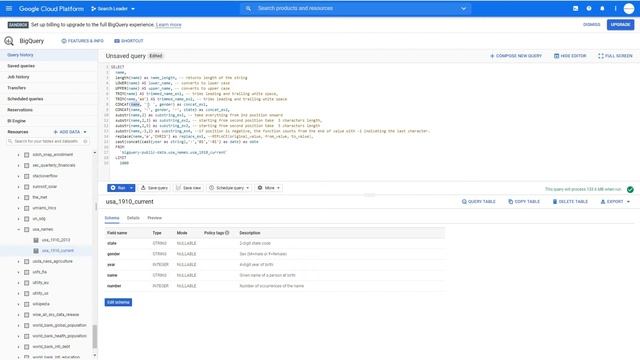Open the Help icon in top bar
Viewport: 640px width, 360px height.
pyautogui.click(x=589, y=9)
